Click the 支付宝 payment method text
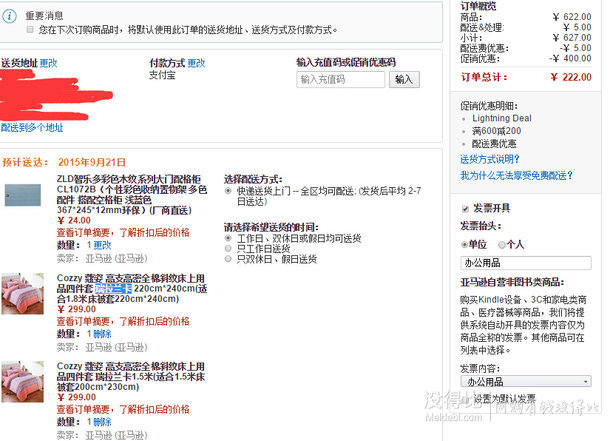 point(162,75)
